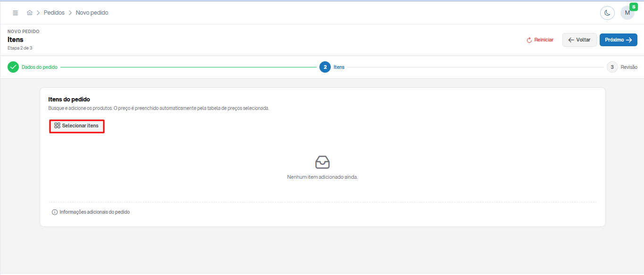Go to home via house icon
This screenshot has height=275, width=644.
[30, 13]
